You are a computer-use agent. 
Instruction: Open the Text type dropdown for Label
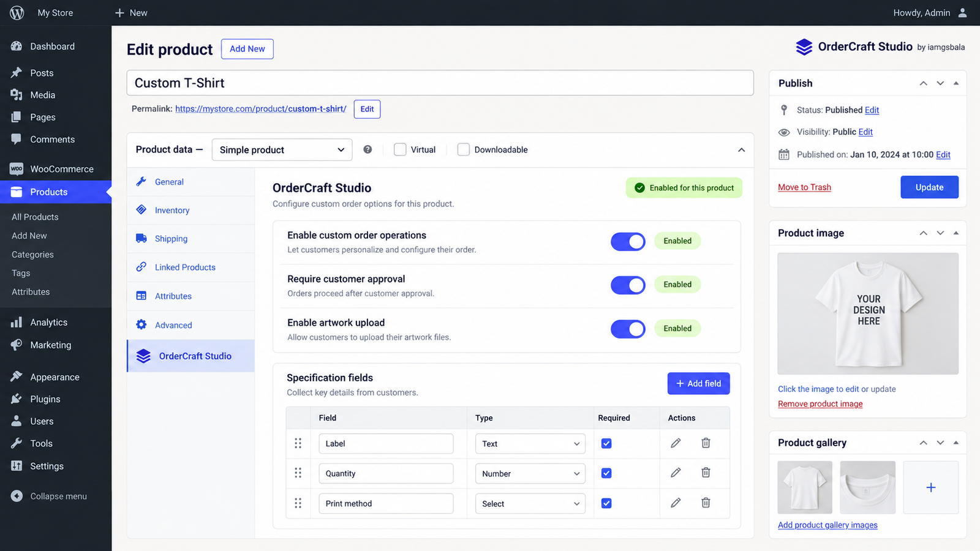coord(530,444)
